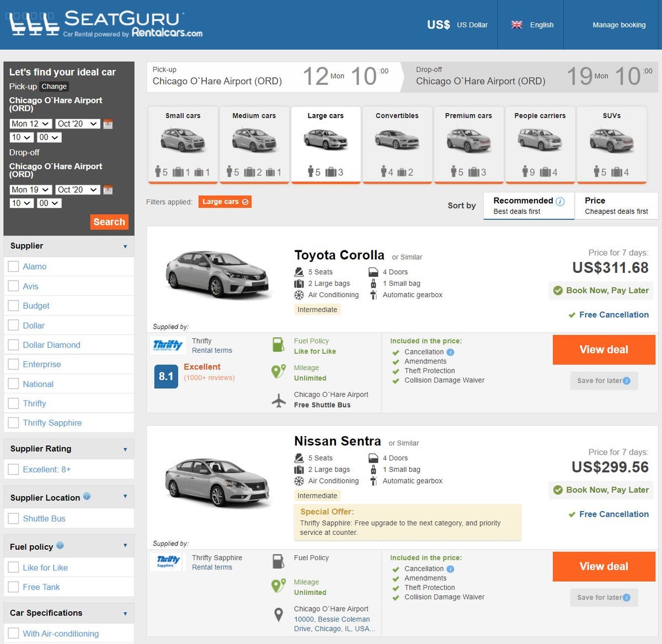This screenshot has width=662, height=644.
Task: Open the pick-up month dropdown showing Oct '20
Action: pyautogui.click(x=77, y=124)
